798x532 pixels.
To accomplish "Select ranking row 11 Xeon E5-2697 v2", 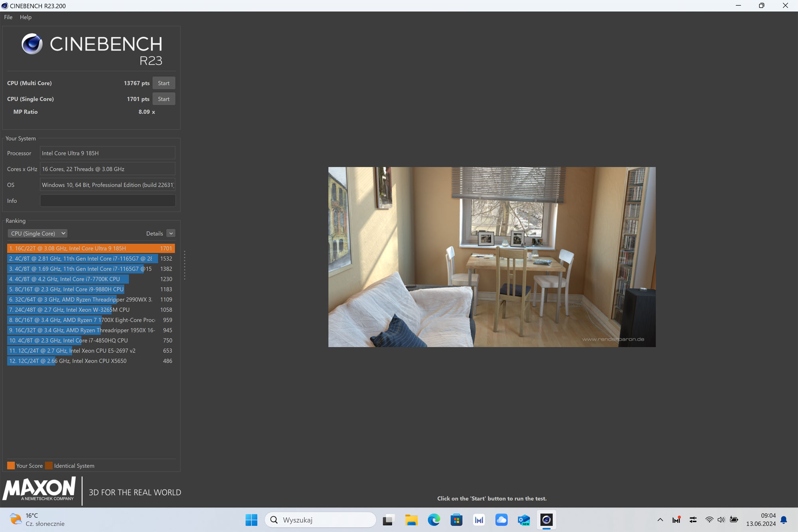I will point(91,351).
